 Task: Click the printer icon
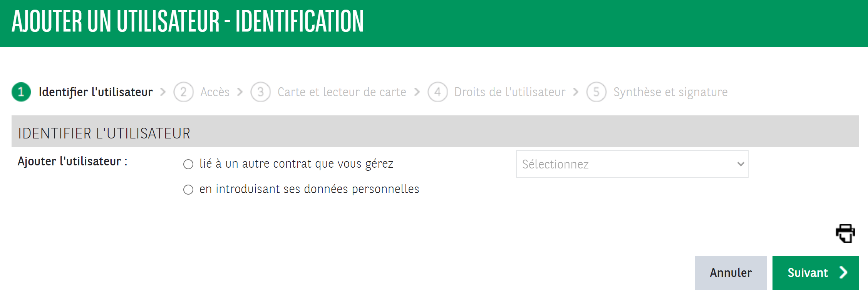pos(845,233)
